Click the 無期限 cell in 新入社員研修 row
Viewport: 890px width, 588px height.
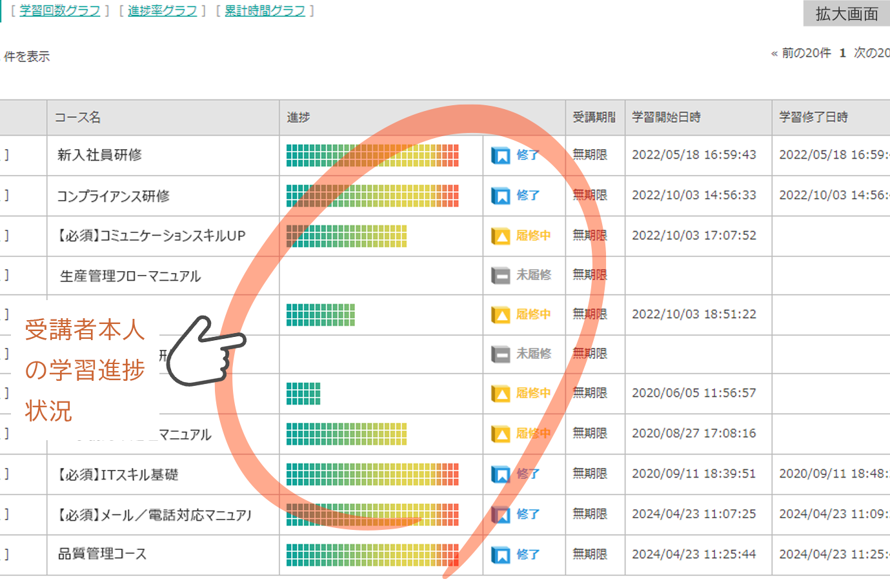590,155
